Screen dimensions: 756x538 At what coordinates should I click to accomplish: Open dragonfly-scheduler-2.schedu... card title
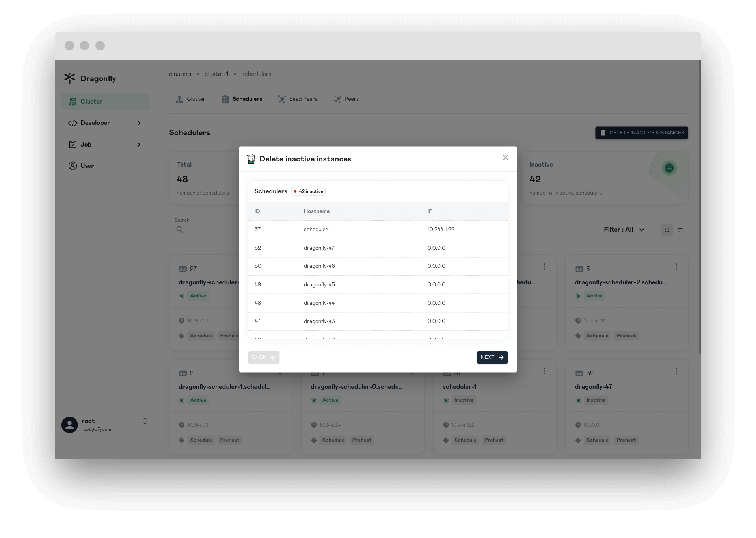[621, 282]
